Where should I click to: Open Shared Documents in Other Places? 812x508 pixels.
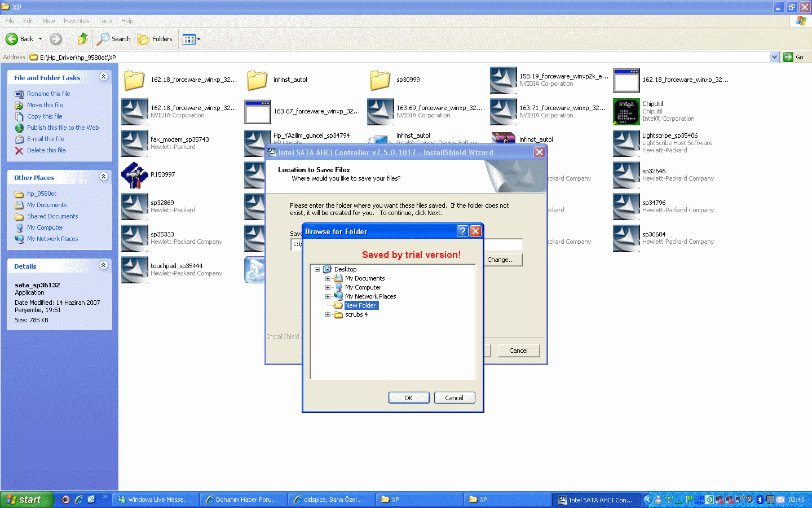click(52, 216)
